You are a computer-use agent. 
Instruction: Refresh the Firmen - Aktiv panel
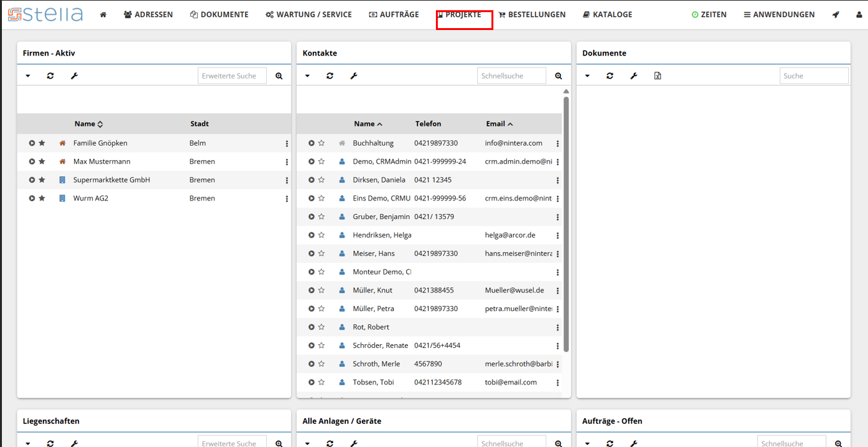pyautogui.click(x=50, y=76)
